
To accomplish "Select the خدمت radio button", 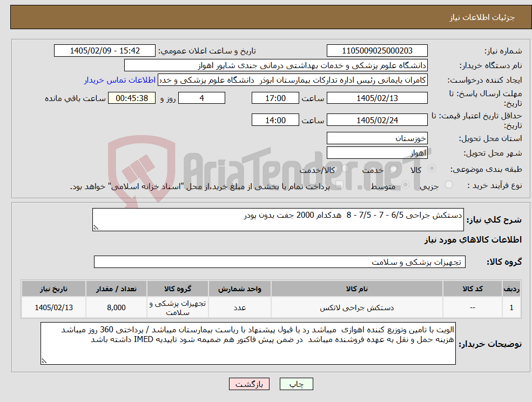I will [x=394, y=169].
